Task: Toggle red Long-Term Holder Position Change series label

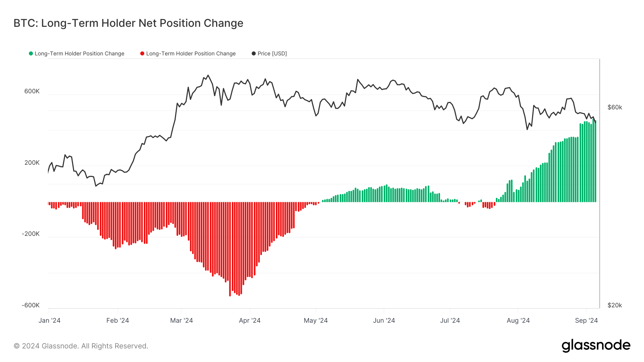Action: click(x=191, y=54)
